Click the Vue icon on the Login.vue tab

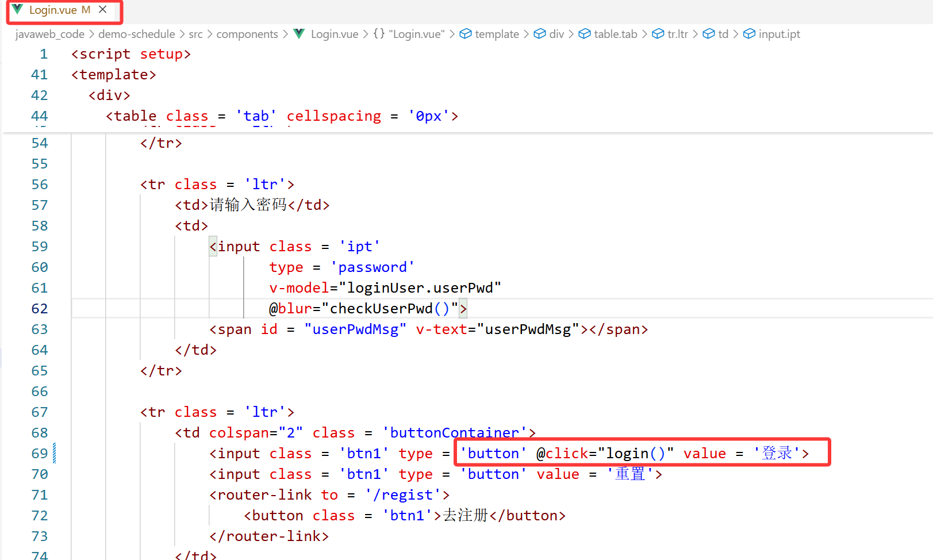(18, 10)
